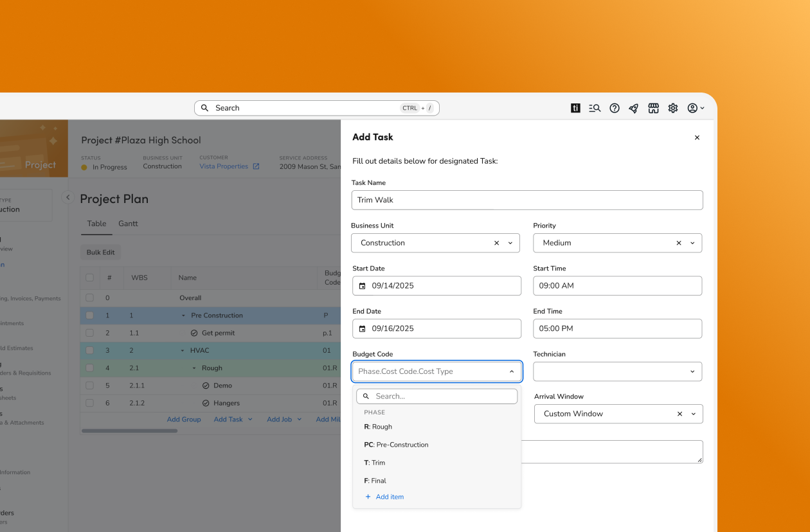Open the Vista Properties customer link

[224, 166]
